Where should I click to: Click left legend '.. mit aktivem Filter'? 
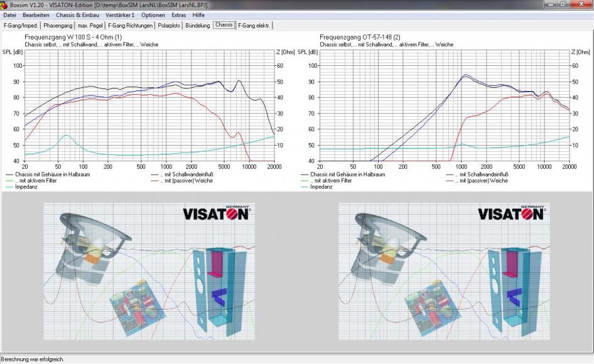pos(36,181)
